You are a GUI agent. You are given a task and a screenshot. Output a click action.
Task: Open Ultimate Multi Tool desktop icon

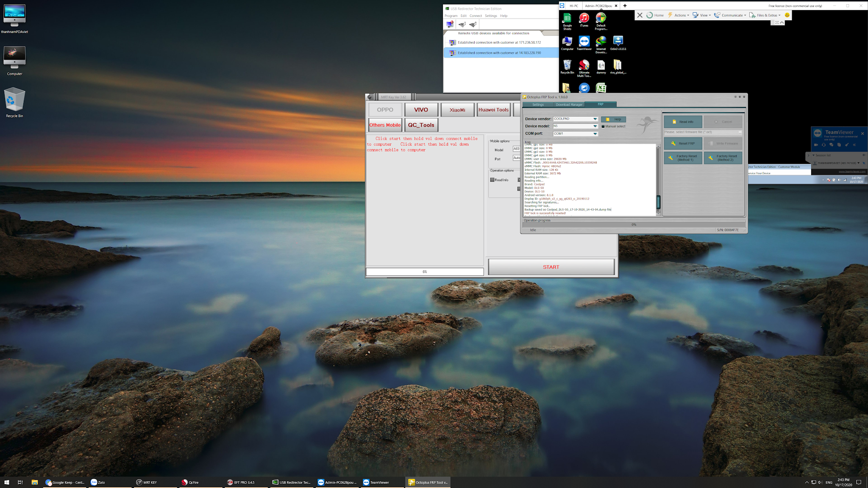584,68
